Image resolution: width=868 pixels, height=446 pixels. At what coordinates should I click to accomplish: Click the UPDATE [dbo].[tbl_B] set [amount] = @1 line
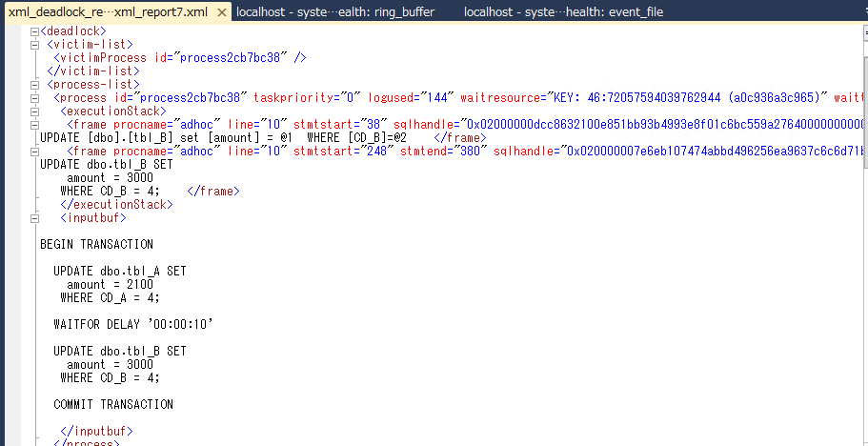[x=223, y=137]
